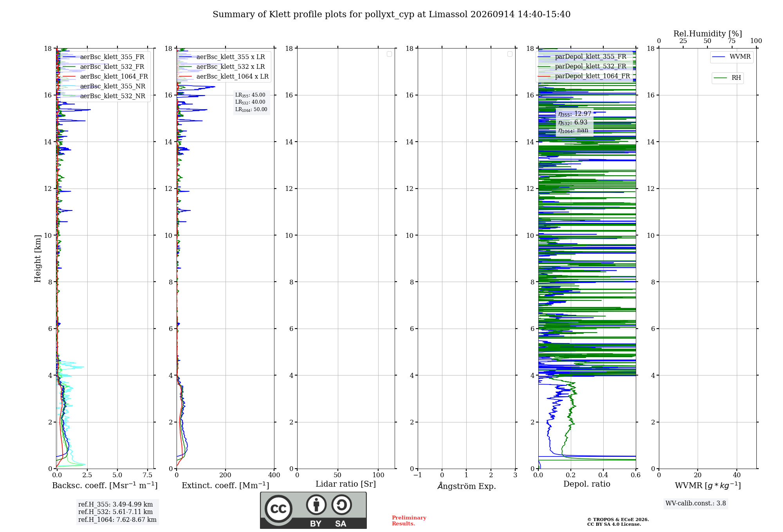Click the Rel.Humidity [%] top axis label
The image size is (783, 532).
(707, 34)
